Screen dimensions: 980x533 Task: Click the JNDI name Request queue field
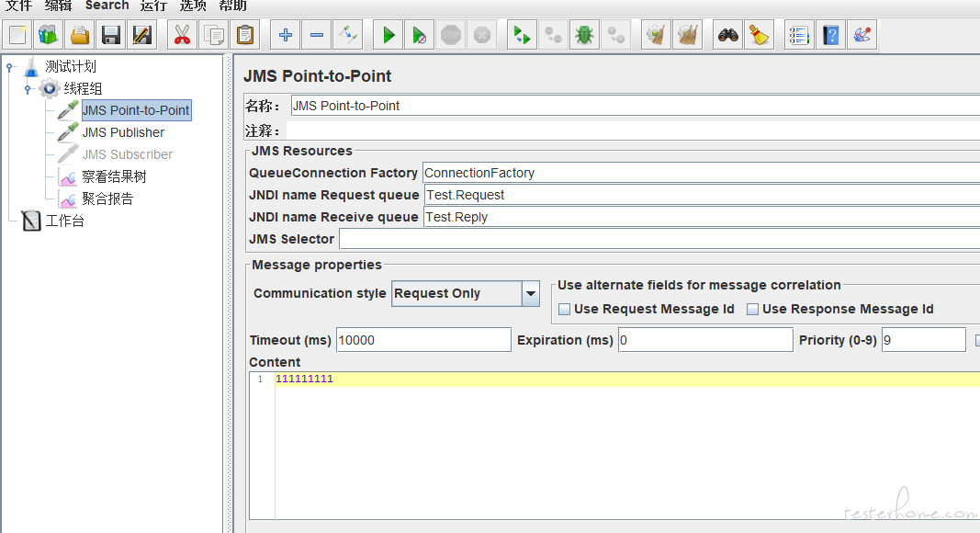point(698,195)
